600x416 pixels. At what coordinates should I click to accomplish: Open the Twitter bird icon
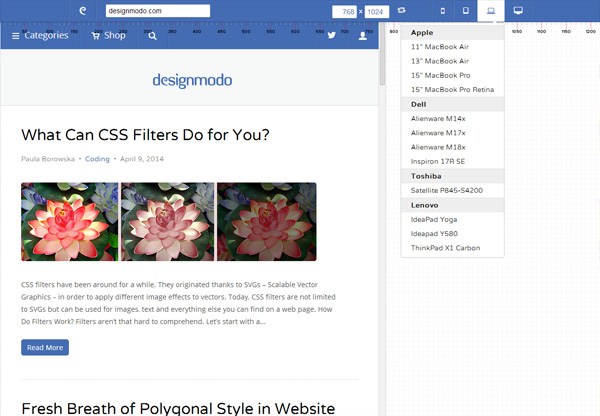click(x=331, y=35)
